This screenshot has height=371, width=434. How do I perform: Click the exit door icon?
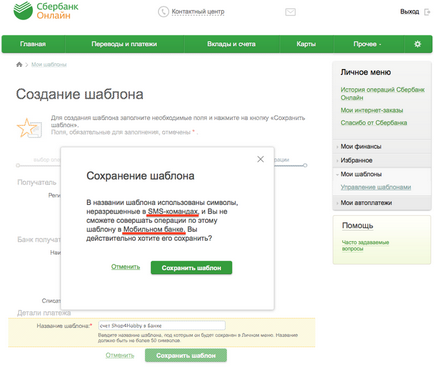coord(427,12)
